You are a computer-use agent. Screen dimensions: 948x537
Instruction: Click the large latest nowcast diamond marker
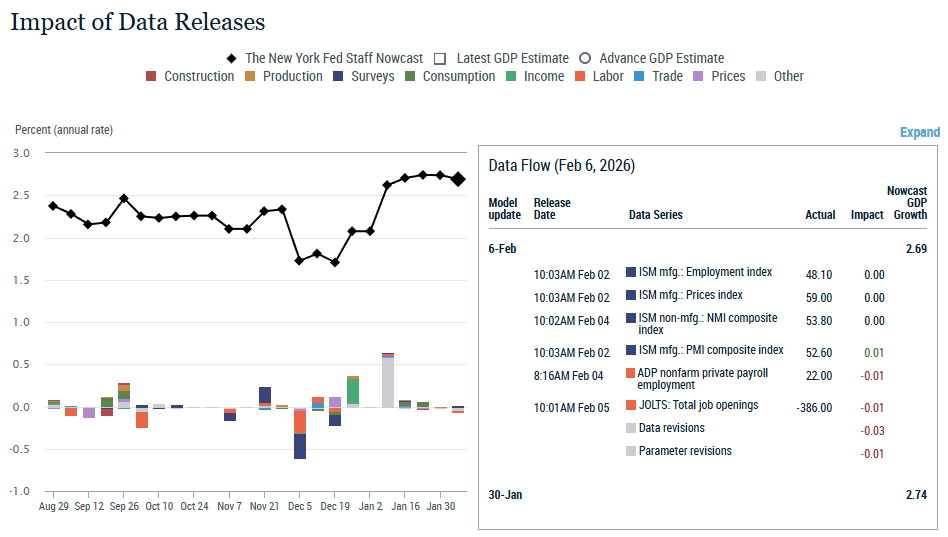(457, 179)
